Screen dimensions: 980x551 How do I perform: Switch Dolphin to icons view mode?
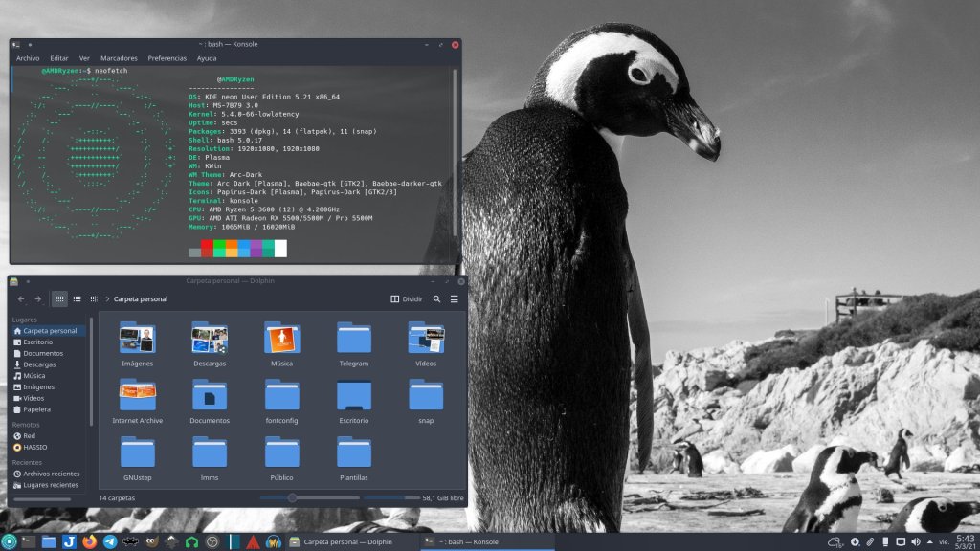(x=60, y=298)
